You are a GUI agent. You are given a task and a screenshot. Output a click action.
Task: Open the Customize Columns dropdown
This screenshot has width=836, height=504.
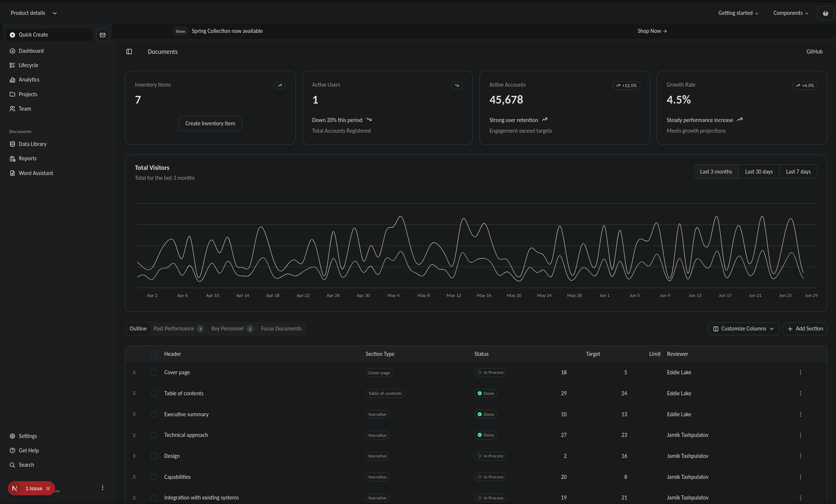pyautogui.click(x=743, y=329)
